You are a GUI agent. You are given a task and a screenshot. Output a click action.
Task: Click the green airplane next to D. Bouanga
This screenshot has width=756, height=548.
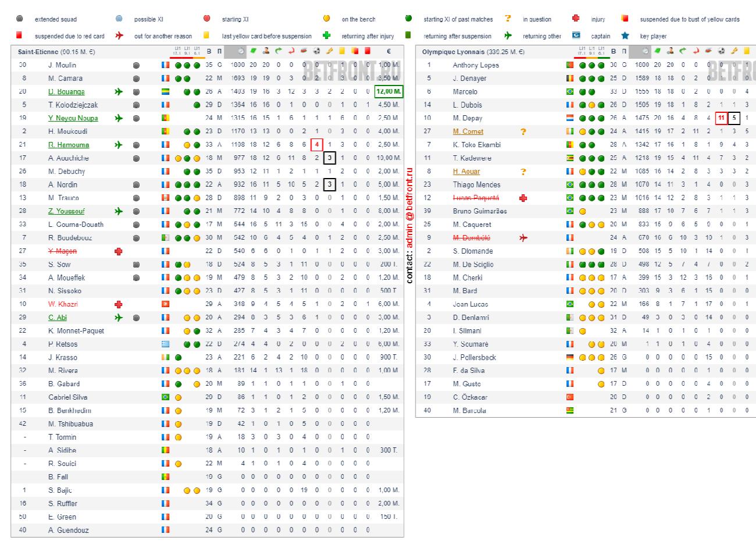(119, 91)
